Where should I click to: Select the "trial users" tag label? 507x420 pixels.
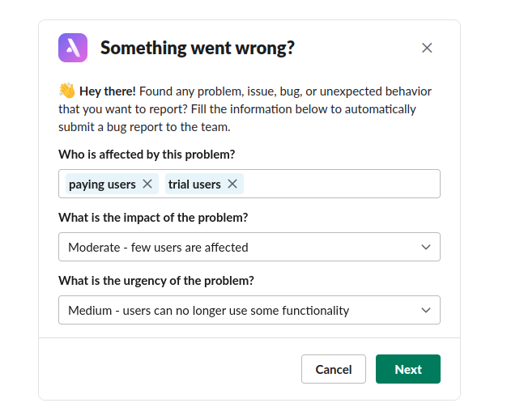pos(194,185)
